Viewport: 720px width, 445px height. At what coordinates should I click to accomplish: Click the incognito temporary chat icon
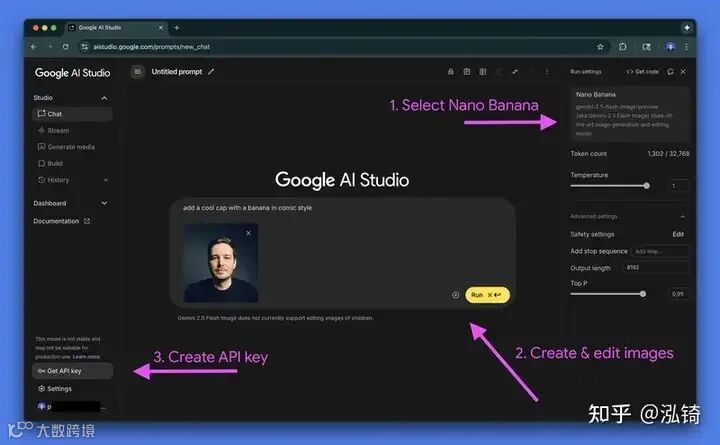click(450, 72)
